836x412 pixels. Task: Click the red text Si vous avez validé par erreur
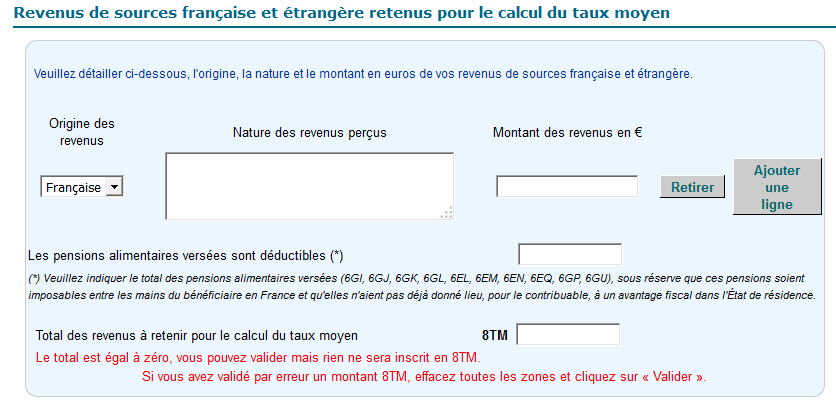pos(424,377)
